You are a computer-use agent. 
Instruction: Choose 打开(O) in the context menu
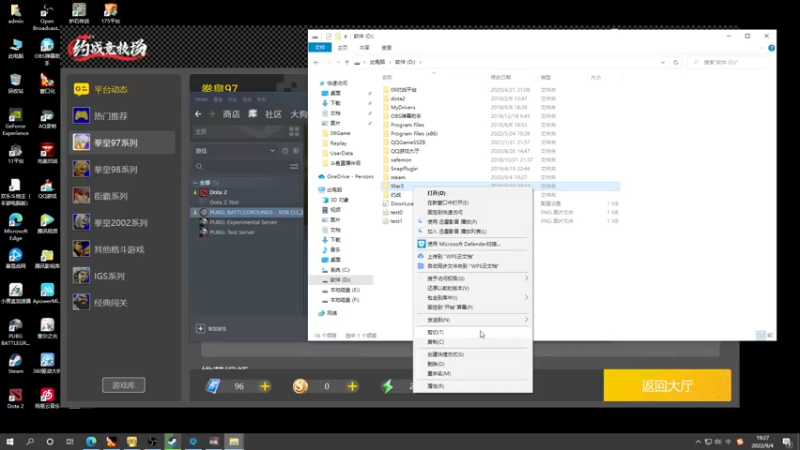(472, 193)
